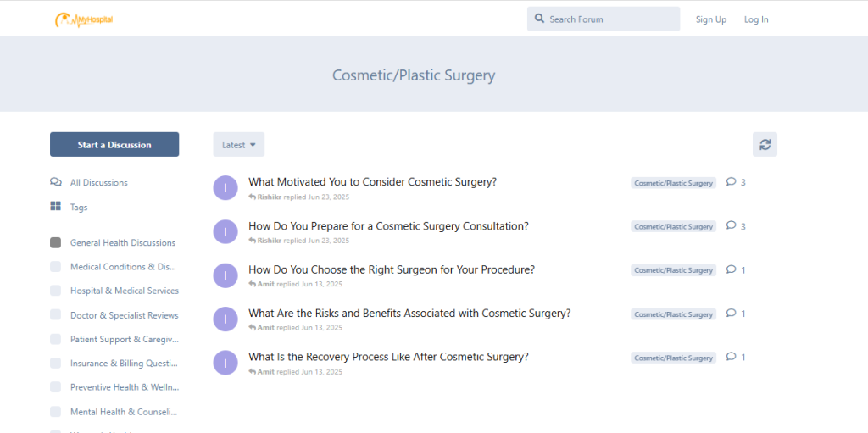
Task: Open Mental Health & Counseling category
Action: tap(124, 412)
